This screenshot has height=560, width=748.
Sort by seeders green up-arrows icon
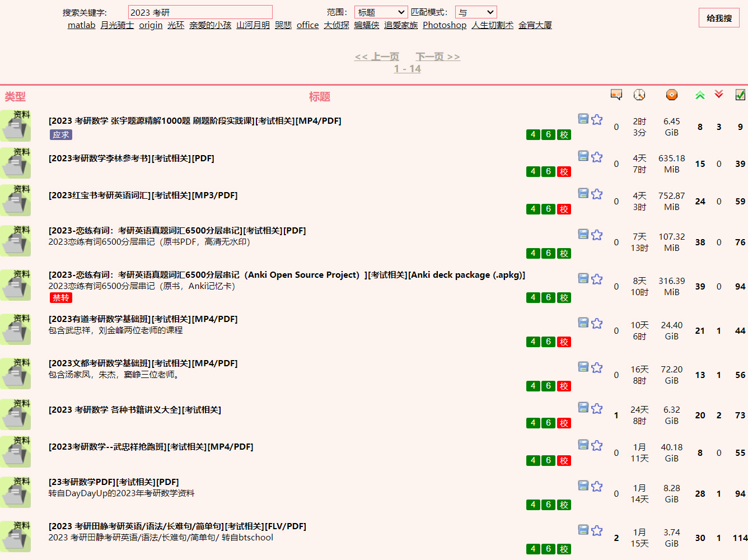click(x=700, y=95)
